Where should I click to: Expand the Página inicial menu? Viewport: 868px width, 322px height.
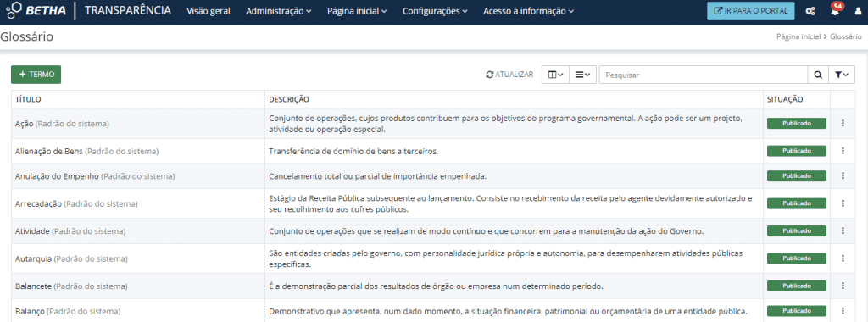point(357,11)
